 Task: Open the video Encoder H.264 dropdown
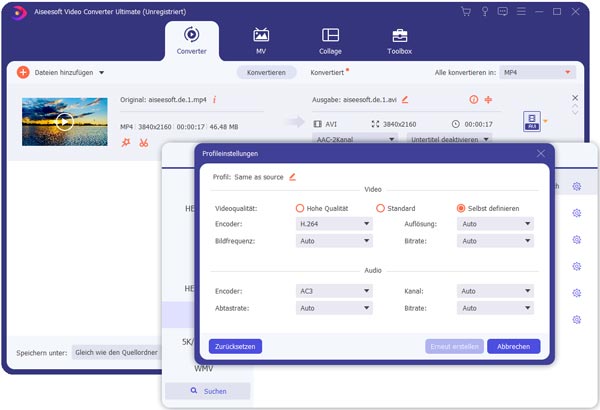334,224
